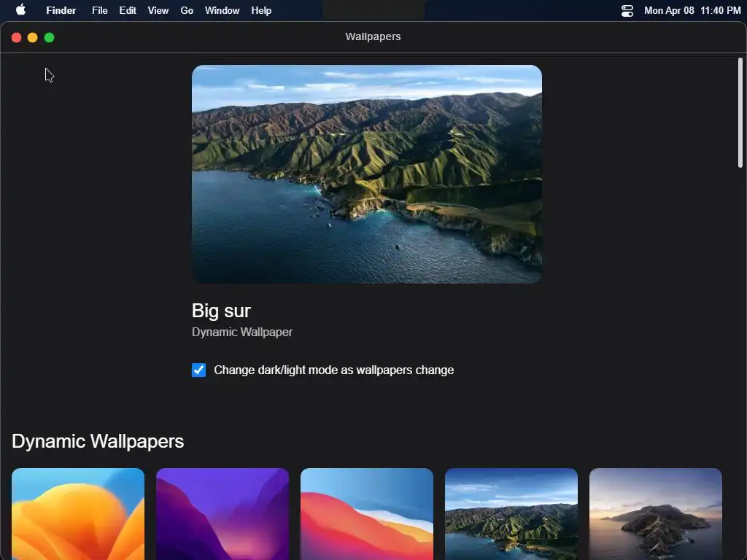Click the date and time in the menu bar
This screenshot has width=747, height=560.
coord(692,10)
